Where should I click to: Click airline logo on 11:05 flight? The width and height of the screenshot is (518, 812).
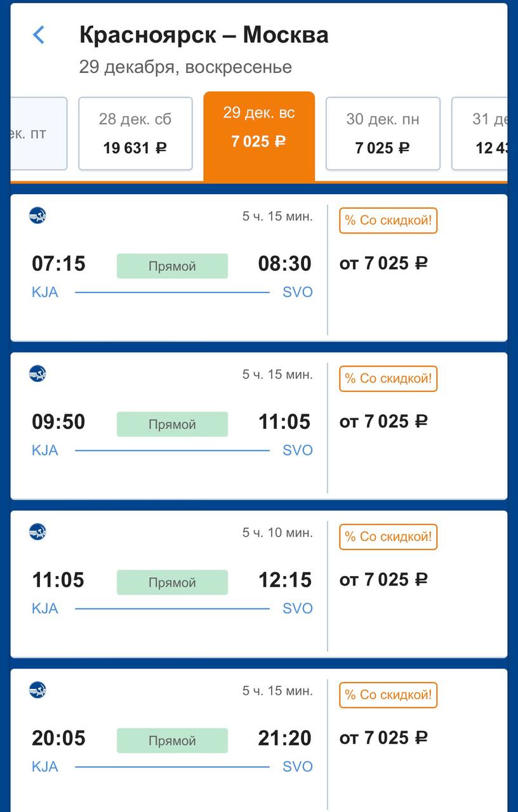coord(37,532)
